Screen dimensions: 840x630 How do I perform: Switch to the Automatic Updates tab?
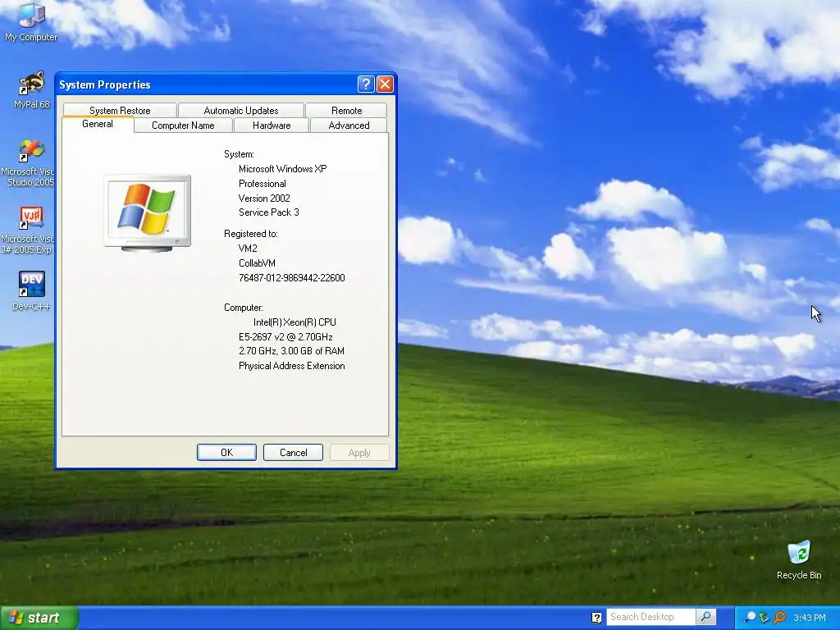click(x=241, y=111)
